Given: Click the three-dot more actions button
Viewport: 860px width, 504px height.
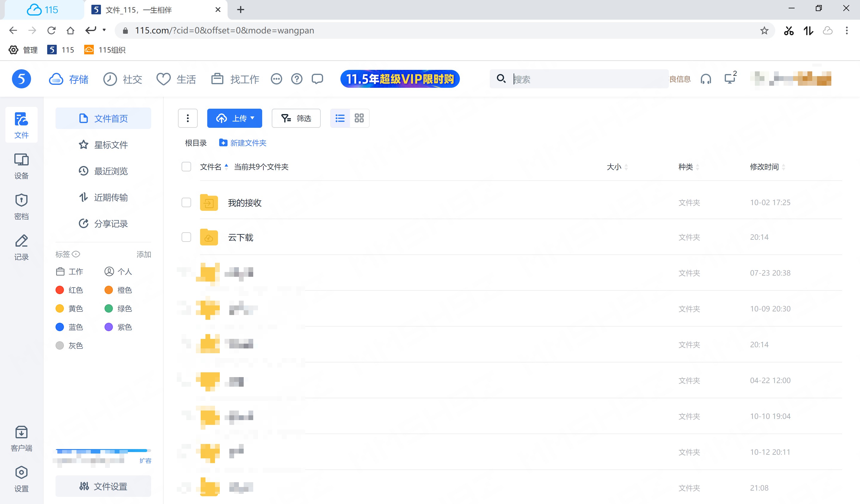Looking at the screenshot, I should click(x=188, y=118).
